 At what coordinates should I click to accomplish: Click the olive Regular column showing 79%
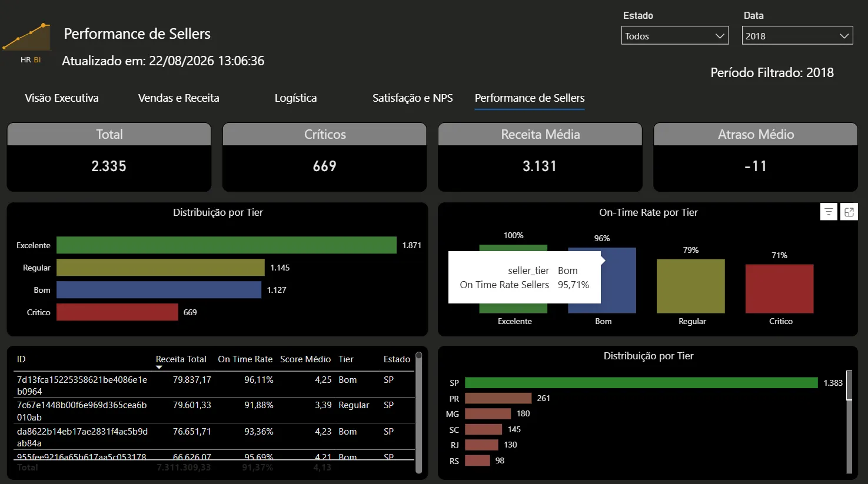pos(691,286)
